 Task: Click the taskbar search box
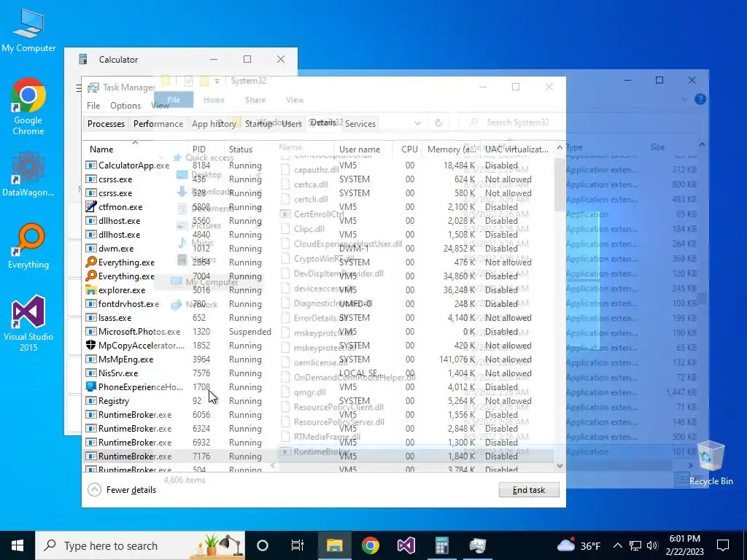pyautogui.click(x=140, y=545)
